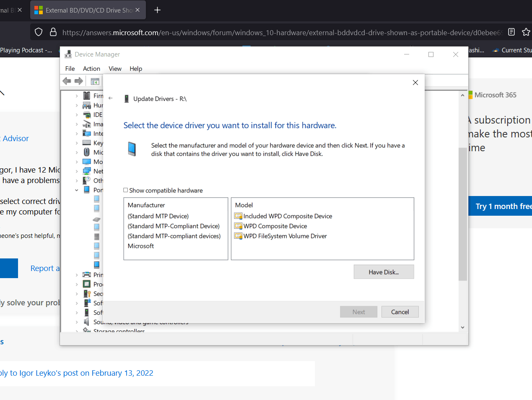532x400 pixels.
Task: Select the Keyboards icon in tree
Action: (x=87, y=143)
